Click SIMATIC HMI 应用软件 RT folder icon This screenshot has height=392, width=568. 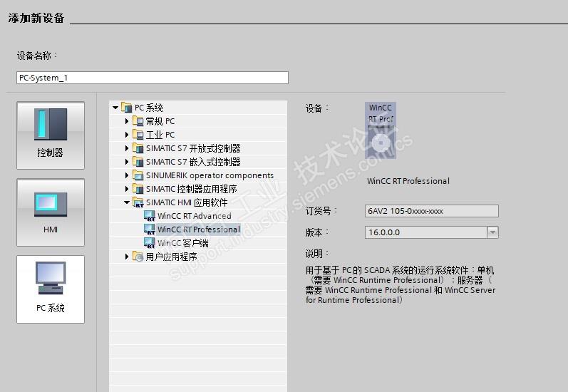(x=138, y=202)
